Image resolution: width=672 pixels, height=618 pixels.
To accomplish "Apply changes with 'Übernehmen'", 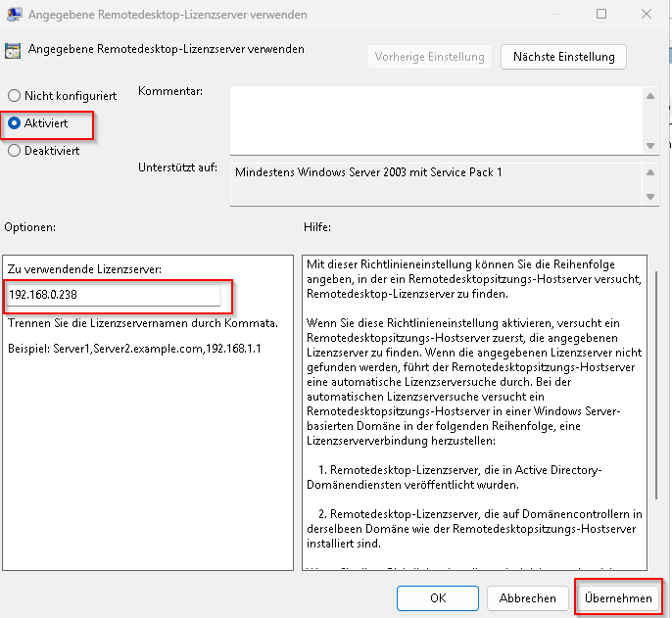I will 618,597.
